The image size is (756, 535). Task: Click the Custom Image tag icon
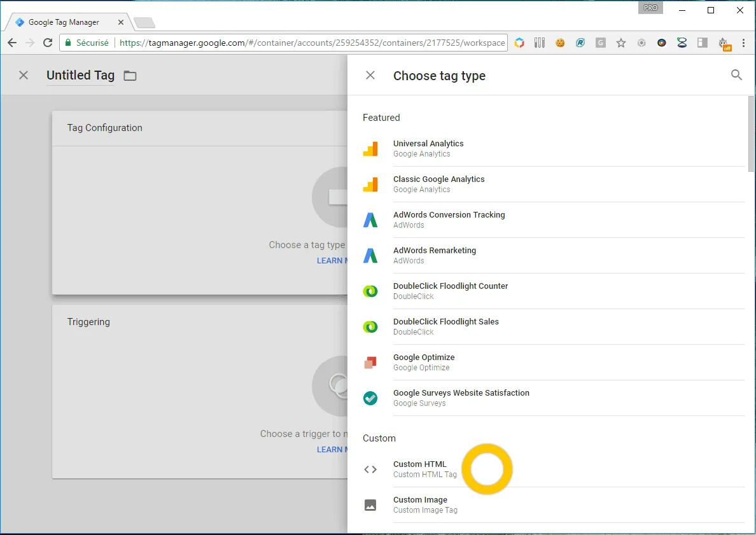[370, 505]
